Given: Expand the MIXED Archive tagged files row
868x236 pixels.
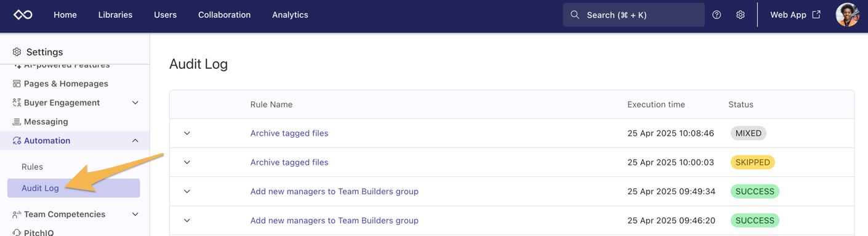Looking at the screenshot, I should click(x=187, y=133).
